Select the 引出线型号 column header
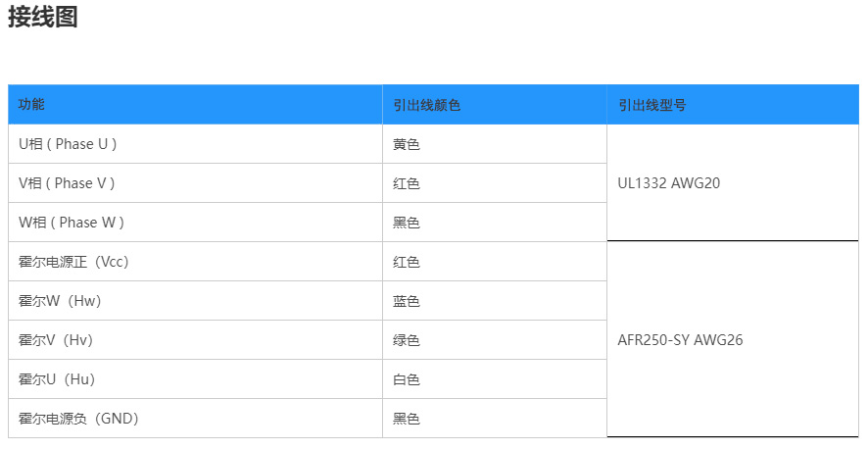 point(651,105)
